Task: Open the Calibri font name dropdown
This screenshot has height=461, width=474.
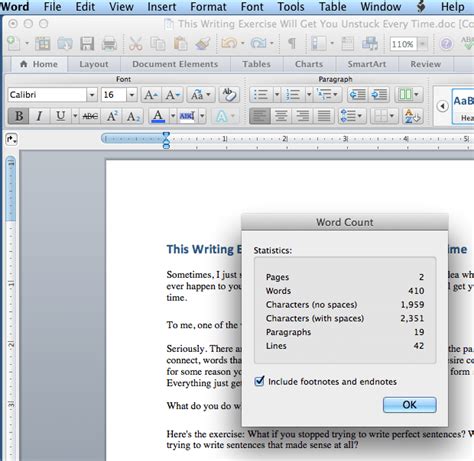Action: click(x=92, y=95)
